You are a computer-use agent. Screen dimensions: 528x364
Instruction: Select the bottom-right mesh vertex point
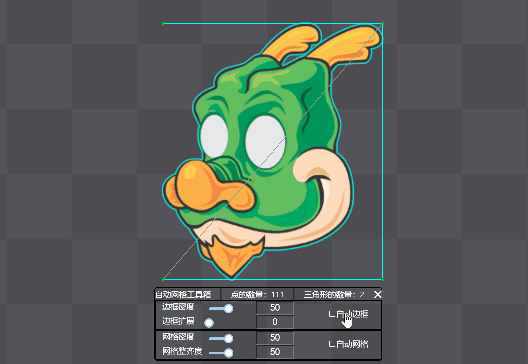pyautogui.click(x=383, y=279)
